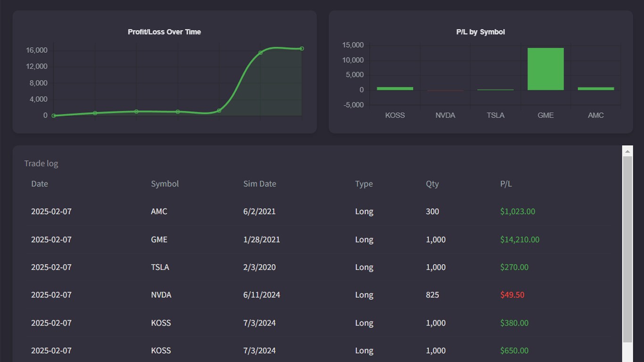Click the $380.00 profit value for KOSS
644x362 pixels.
[514, 323]
